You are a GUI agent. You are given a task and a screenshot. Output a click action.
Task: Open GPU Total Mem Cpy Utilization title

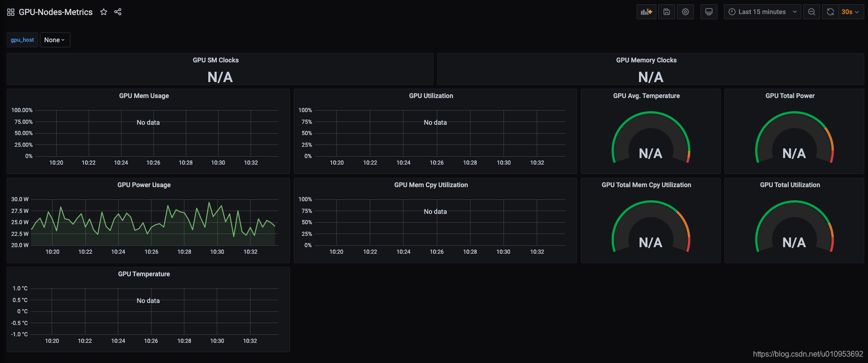(x=647, y=185)
